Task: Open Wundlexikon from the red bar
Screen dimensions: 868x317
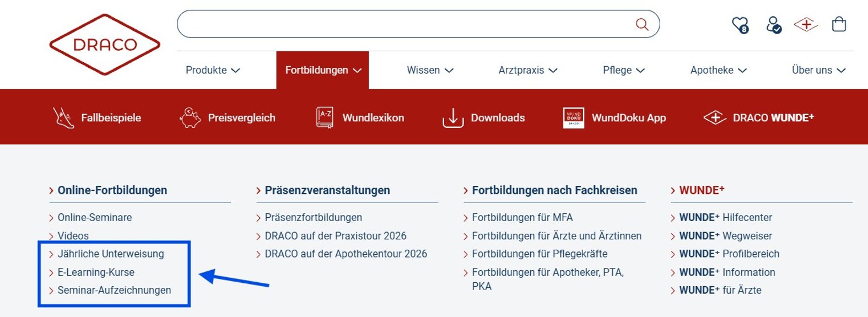Action: click(373, 117)
